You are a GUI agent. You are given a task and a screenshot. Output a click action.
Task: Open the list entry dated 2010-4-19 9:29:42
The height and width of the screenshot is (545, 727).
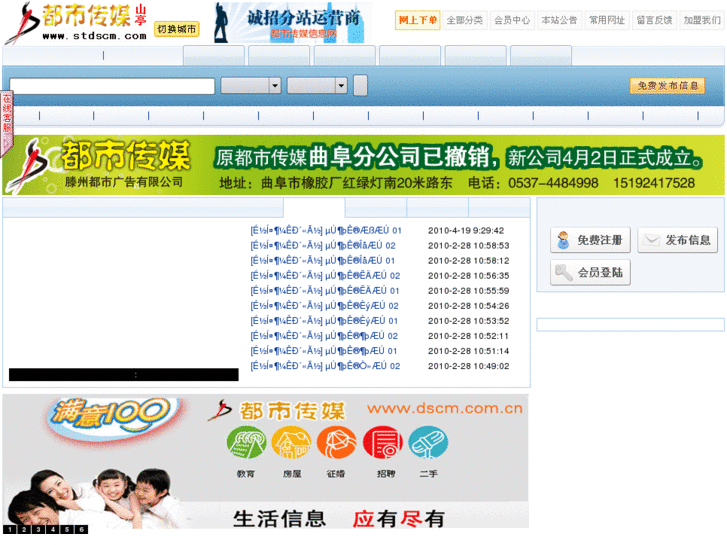pyautogui.click(x=326, y=231)
